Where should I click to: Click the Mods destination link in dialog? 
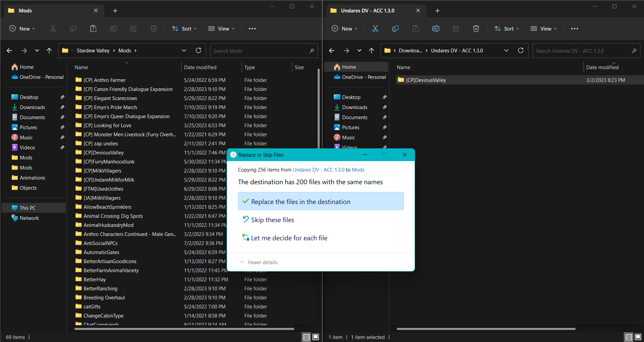pos(358,170)
